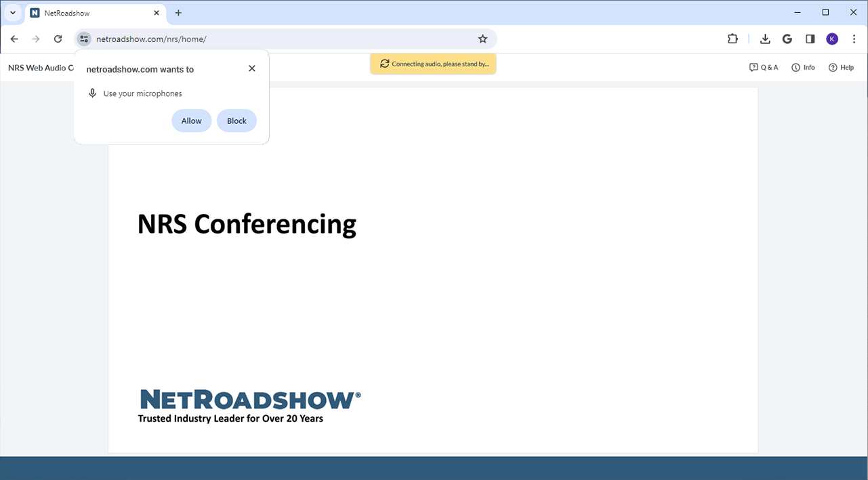Click the microphone icon in the permission prompt
The width and height of the screenshot is (868, 480).
93,93
